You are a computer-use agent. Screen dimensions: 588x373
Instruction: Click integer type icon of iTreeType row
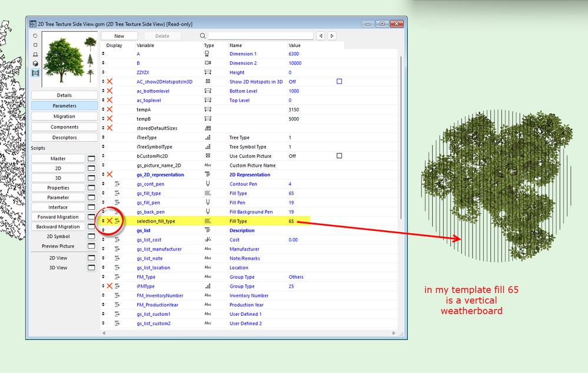click(x=208, y=137)
